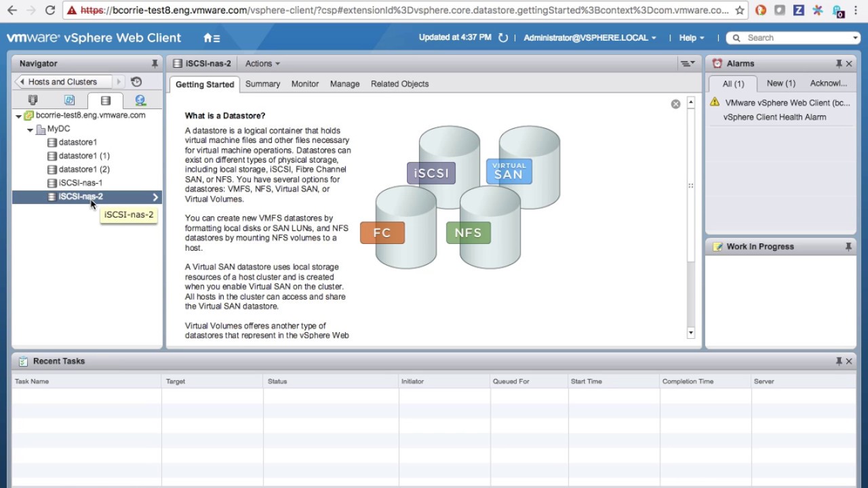
Task: Select the Storage inventory view icon
Action: pyautogui.click(x=105, y=101)
